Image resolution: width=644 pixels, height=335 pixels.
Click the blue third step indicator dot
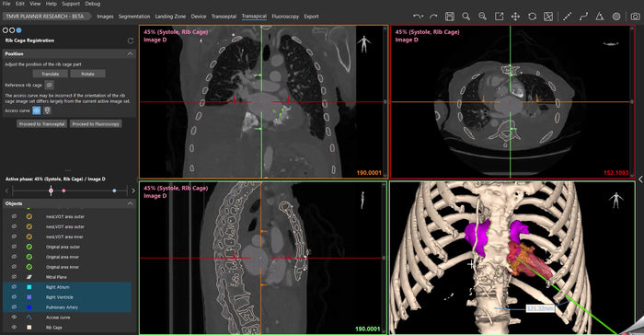tap(19, 30)
